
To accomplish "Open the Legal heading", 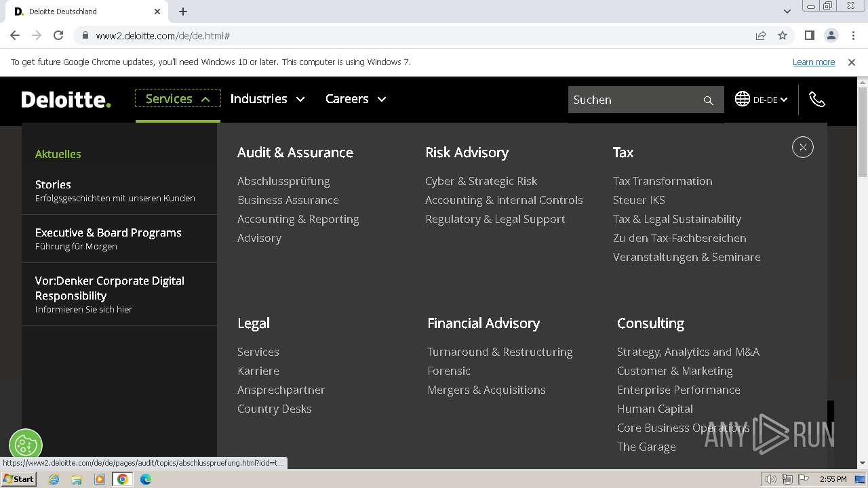I will click(254, 323).
